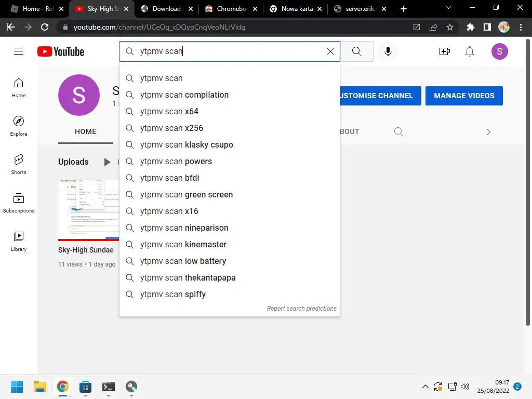Go back using the browser back arrow

pyautogui.click(x=11, y=27)
